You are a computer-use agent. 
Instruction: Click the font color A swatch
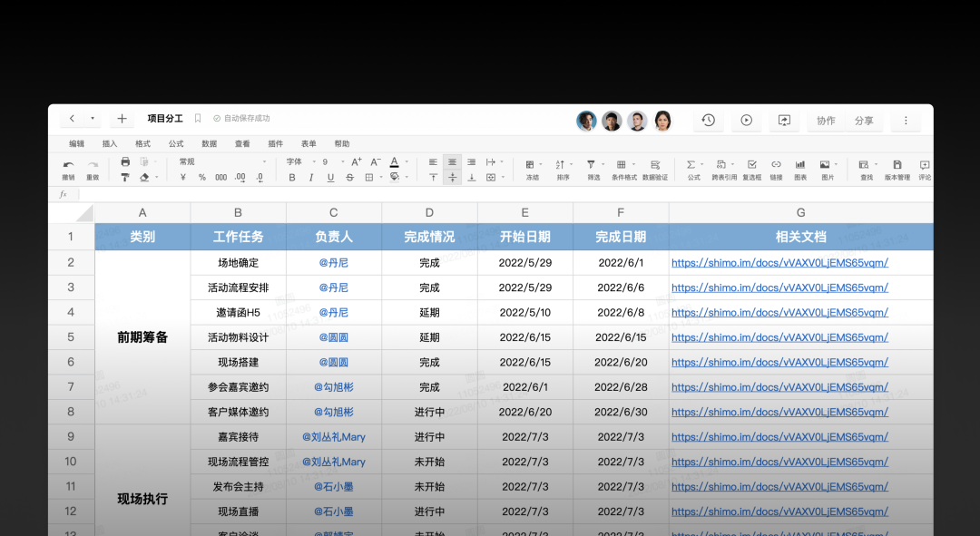point(395,161)
